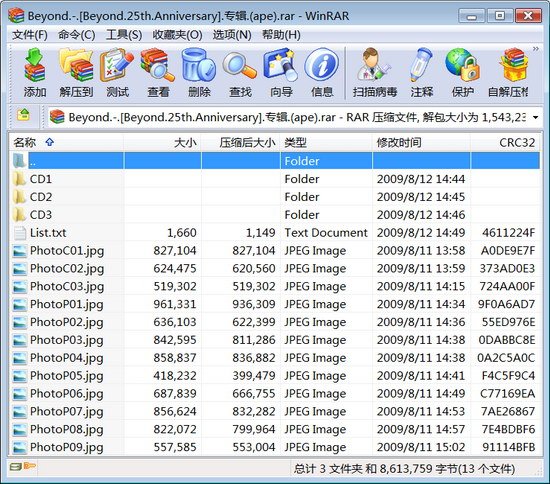Select the PhotoP01.jpg file name
550x484 pixels.
[x=67, y=304]
